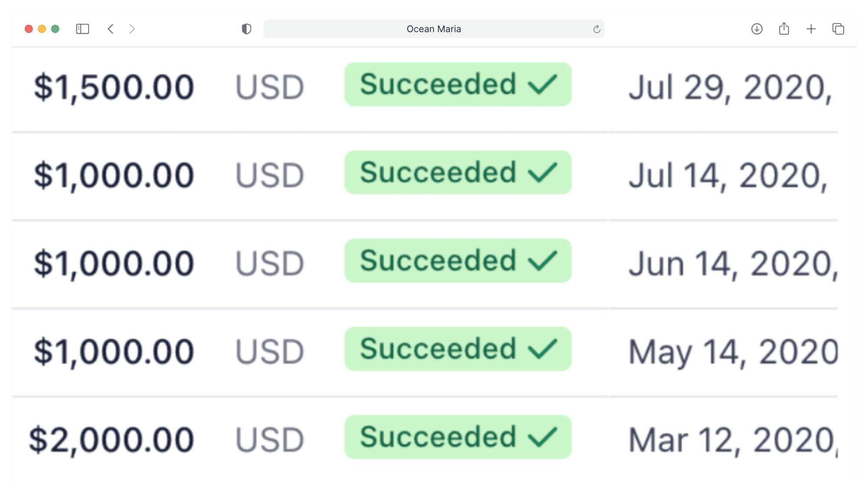Select the Jun 14, 2020 date
The image size is (868, 492).
click(733, 264)
